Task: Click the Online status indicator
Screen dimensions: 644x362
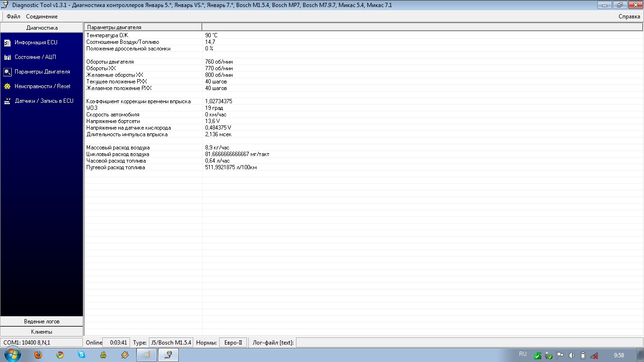Action: pyautogui.click(x=94, y=343)
